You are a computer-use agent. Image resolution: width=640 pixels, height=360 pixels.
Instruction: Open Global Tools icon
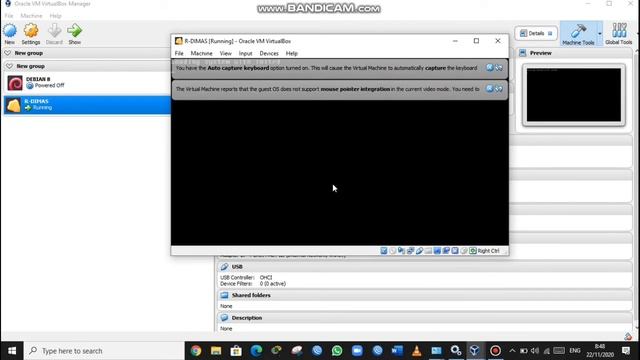[x=619, y=31]
